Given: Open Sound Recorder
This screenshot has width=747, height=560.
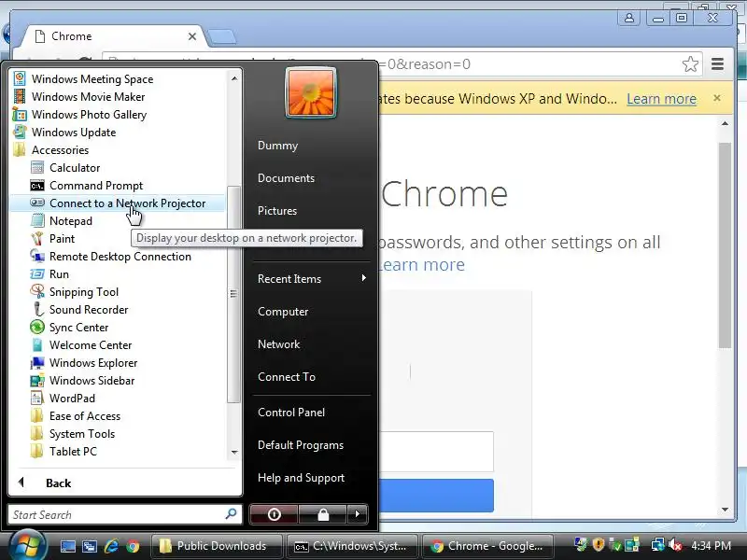Looking at the screenshot, I should pos(89,310).
